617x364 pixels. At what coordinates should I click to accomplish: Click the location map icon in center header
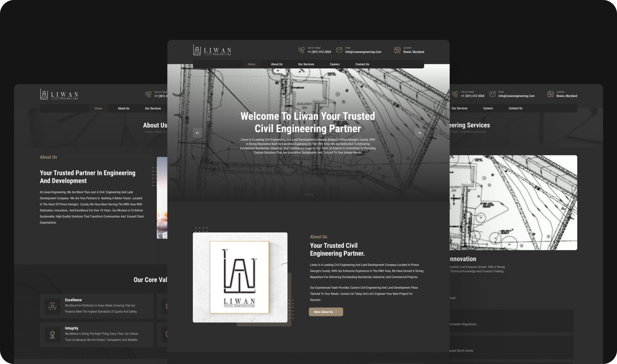point(397,50)
